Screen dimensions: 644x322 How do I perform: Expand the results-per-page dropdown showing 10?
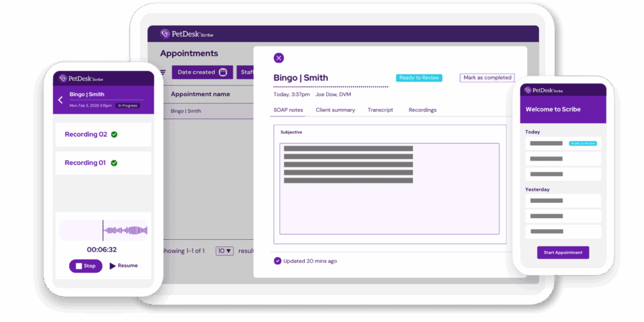225,251
